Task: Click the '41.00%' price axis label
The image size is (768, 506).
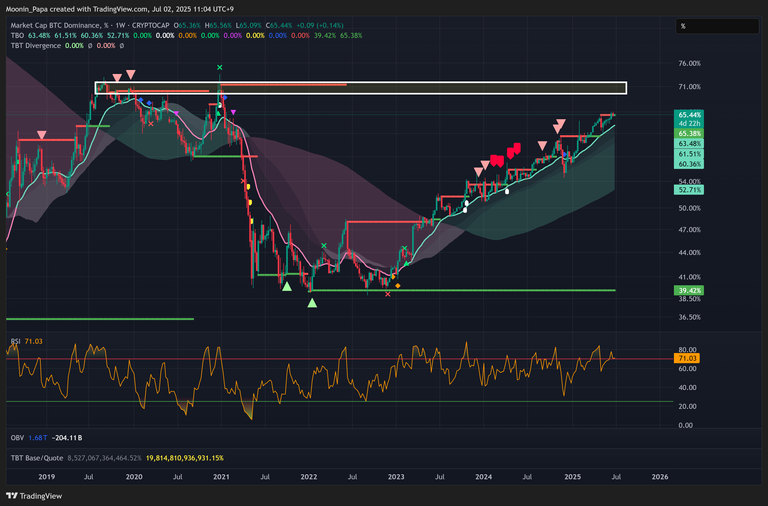Action: click(689, 277)
